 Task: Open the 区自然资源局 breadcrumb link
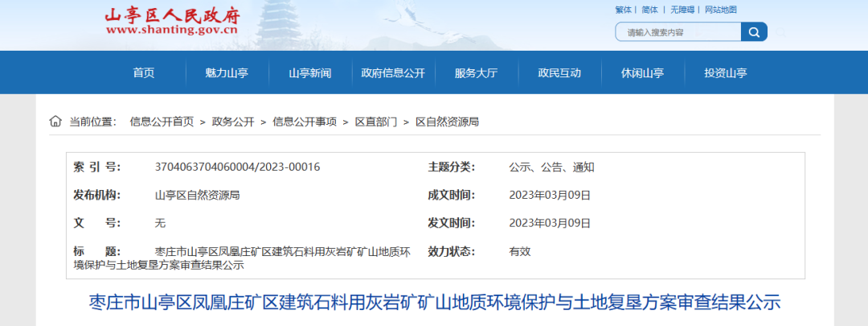(x=447, y=122)
